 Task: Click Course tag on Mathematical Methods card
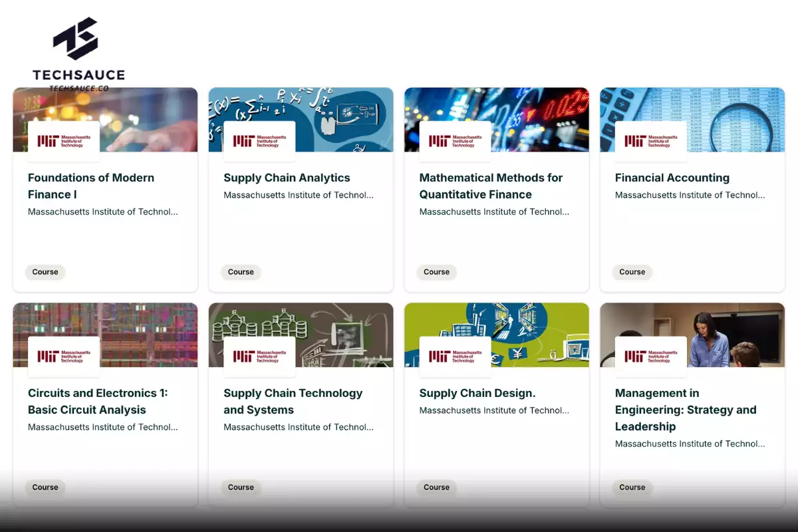pos(436,272)
